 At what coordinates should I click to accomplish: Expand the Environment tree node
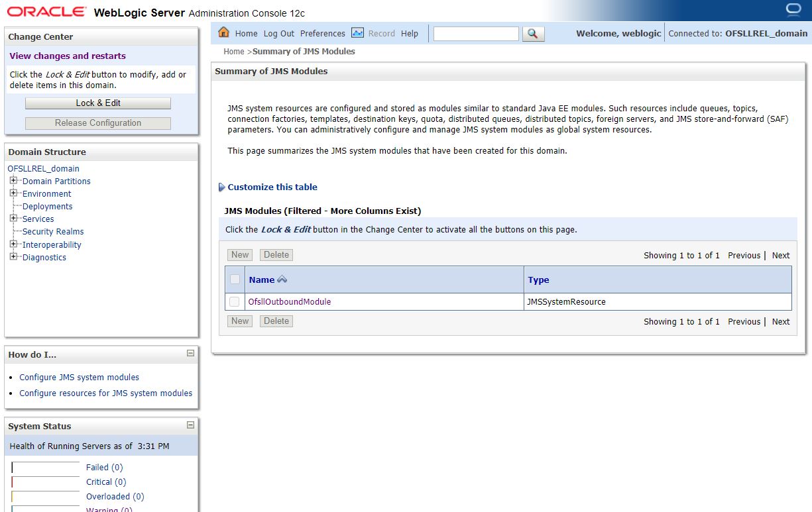[x=13, y=193]
